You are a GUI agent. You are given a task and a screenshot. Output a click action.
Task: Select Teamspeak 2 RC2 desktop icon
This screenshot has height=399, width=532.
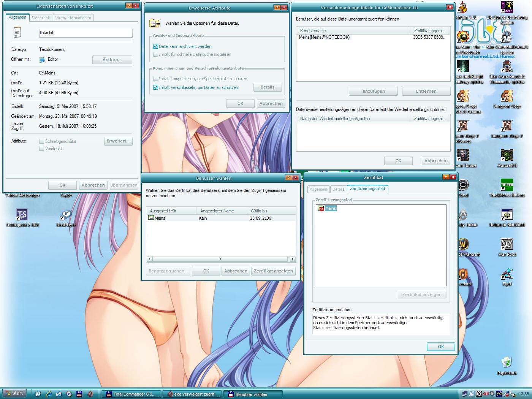pyautogui.click(x=22, y=218)
